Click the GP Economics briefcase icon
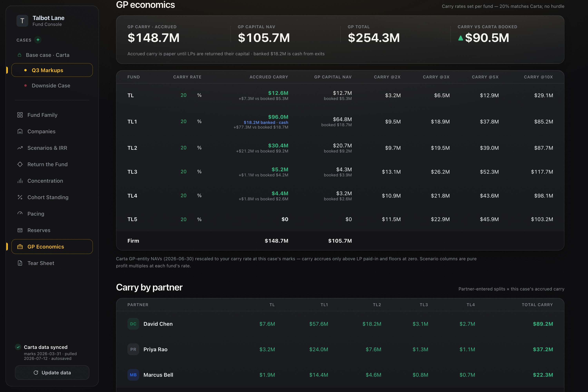Viewport: 588px width, 392px height. point(20,247)
